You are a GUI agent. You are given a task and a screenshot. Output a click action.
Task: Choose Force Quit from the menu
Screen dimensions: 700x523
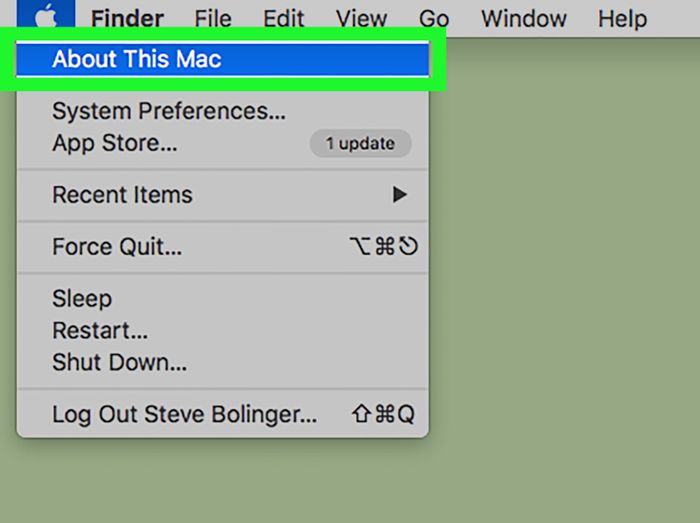point(223,247)
